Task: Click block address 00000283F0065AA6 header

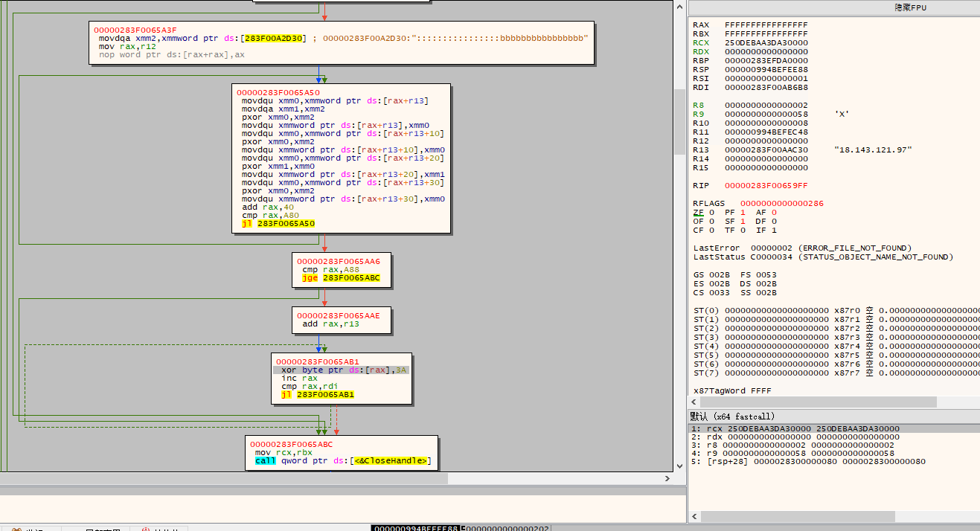Action: click(x=339, y=261)
